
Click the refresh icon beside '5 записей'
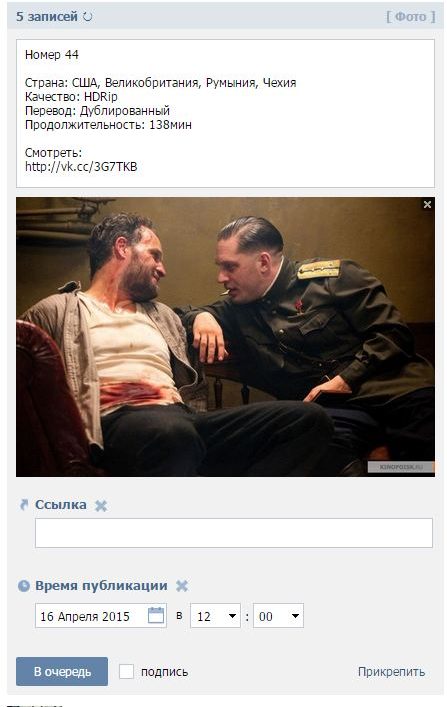pos(88,17)
